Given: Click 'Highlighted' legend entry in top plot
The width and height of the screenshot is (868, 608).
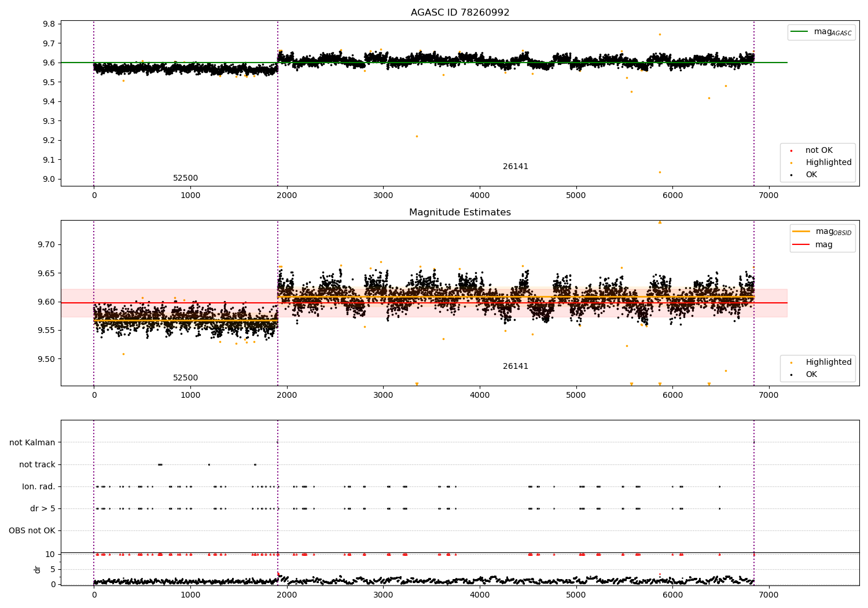Looking at the screenshot, I should coord(829,163).
